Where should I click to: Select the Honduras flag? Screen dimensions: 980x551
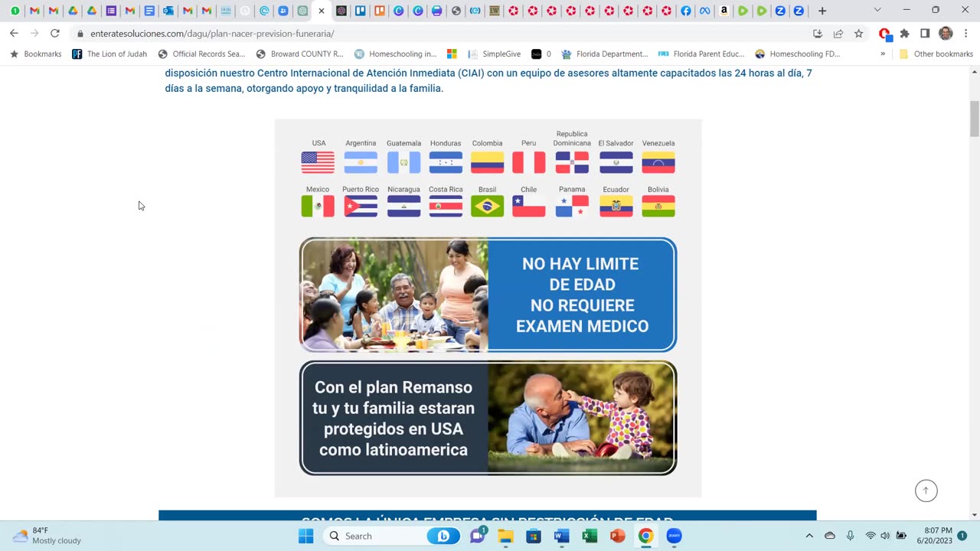[x=446, y=162]
